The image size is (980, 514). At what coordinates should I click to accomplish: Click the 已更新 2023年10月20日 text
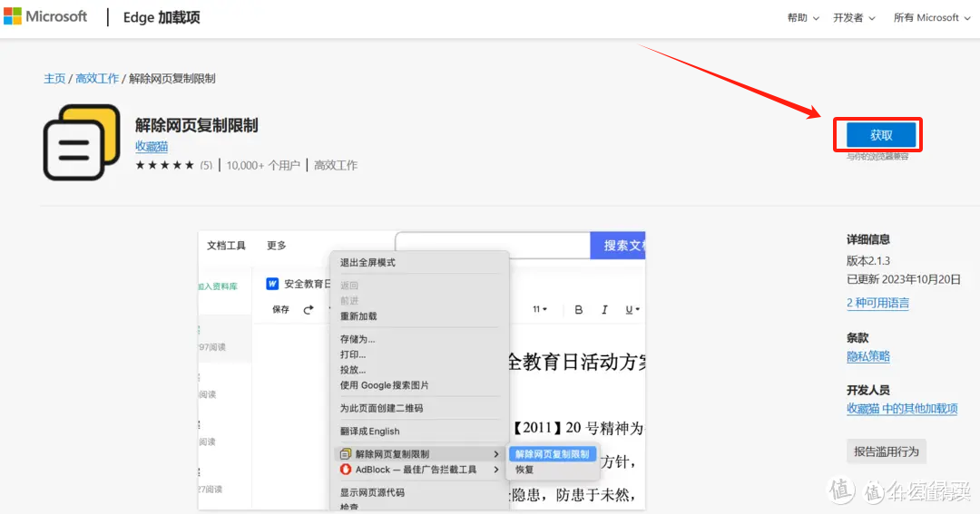904,280
